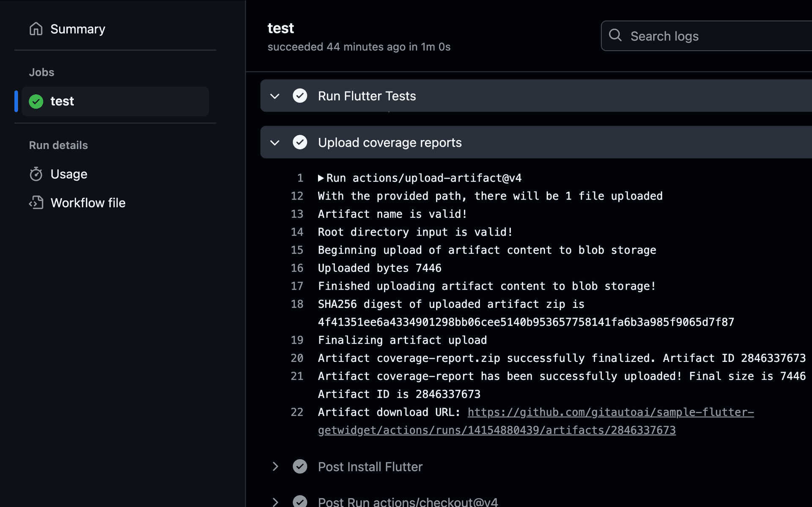
Task: Open the Summary page
Action: (x=78, y=29)
